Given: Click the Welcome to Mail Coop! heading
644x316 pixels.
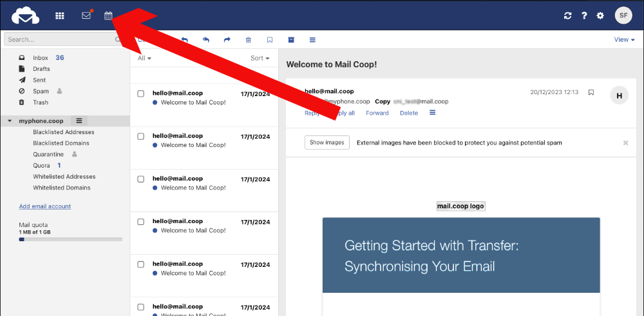Looking at the screenshot, I should 332,64.
